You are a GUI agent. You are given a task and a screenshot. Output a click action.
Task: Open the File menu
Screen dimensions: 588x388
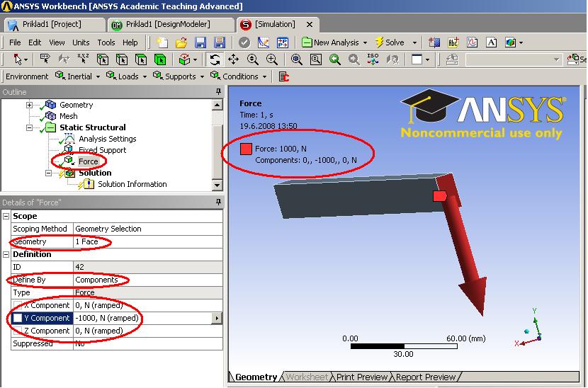15,42
